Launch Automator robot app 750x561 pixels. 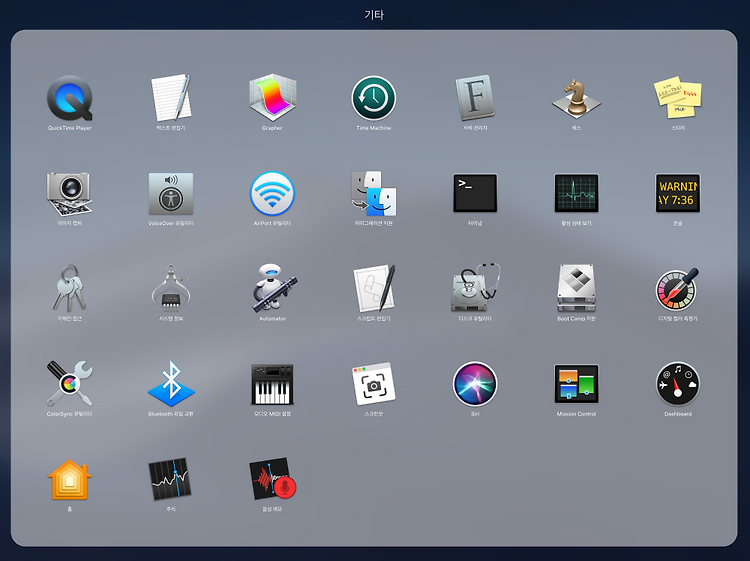[x=274, y=287]
